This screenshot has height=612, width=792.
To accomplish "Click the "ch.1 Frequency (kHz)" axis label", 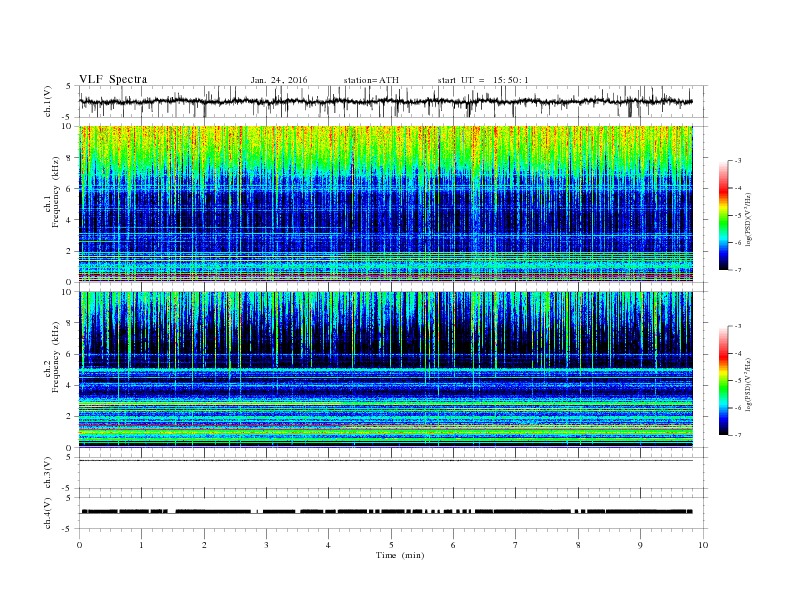I will click(x=52, y=206).
